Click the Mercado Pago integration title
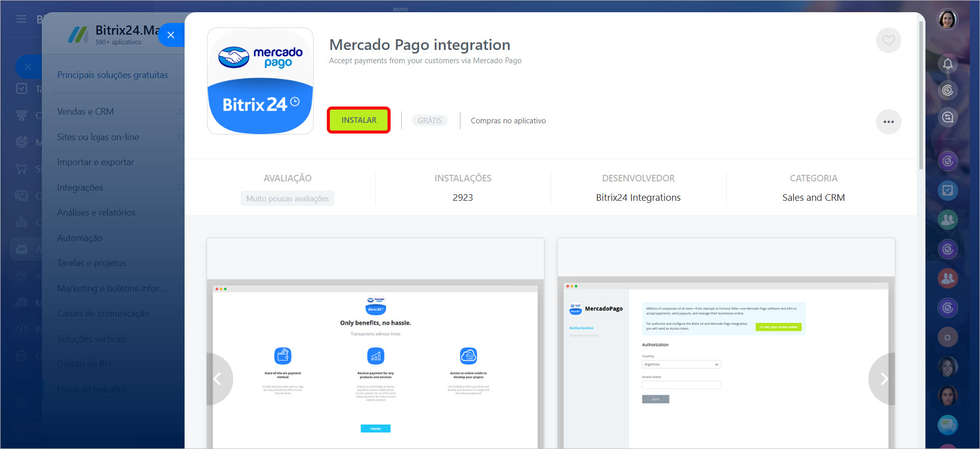Viewport: 980px width, 449px height. [x=420, y=45]
